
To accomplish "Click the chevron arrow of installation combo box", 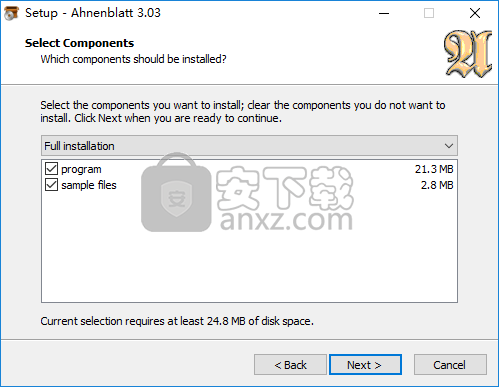I will (x=449, y=146).
